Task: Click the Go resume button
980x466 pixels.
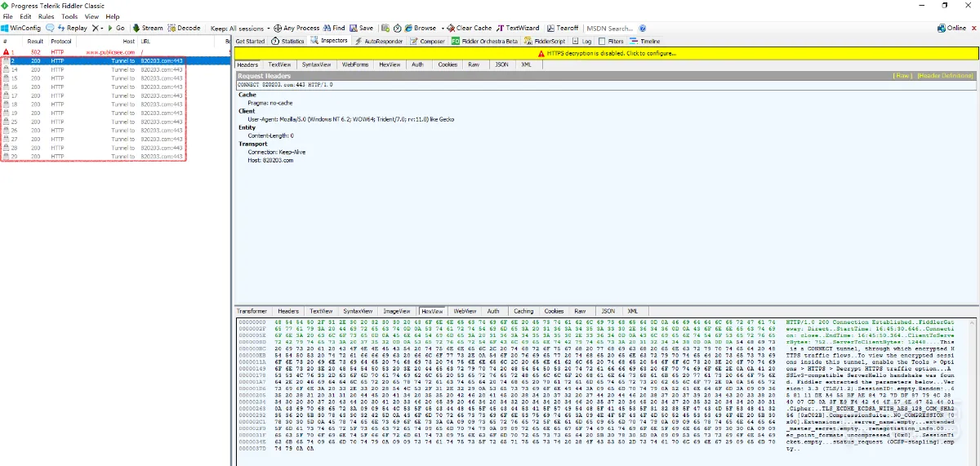Action: pos(117,28)
